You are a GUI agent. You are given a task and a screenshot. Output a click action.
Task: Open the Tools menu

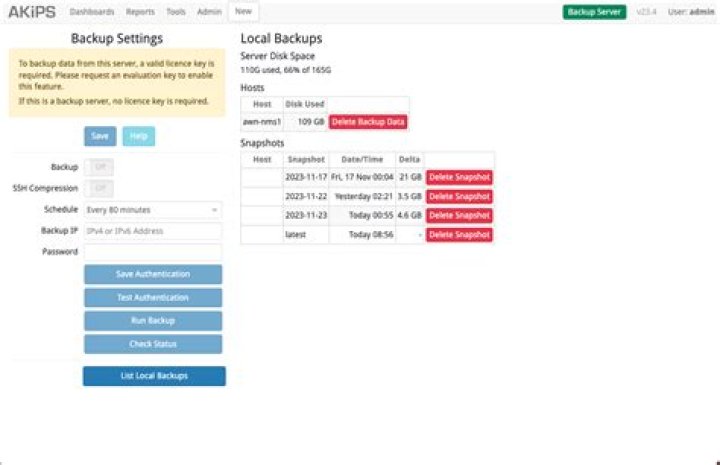tap(176, 12)
